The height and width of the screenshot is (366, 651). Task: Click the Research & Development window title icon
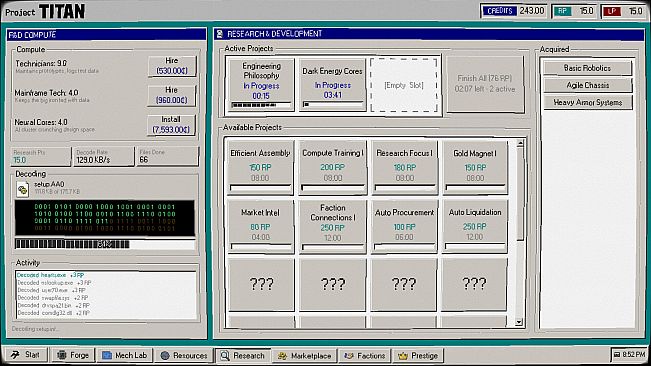[220, 34]
